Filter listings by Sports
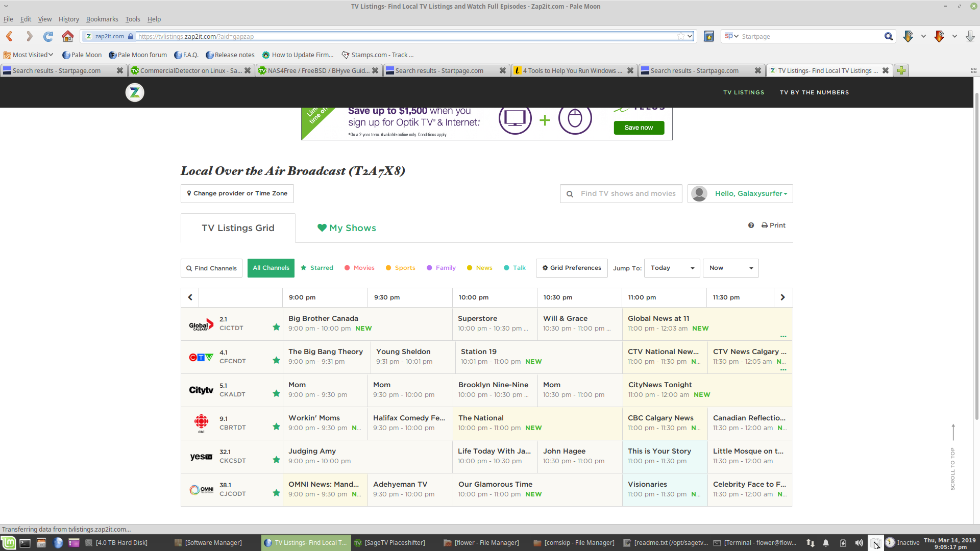Viewport: 980px width, 551px height. coord(401,268)
